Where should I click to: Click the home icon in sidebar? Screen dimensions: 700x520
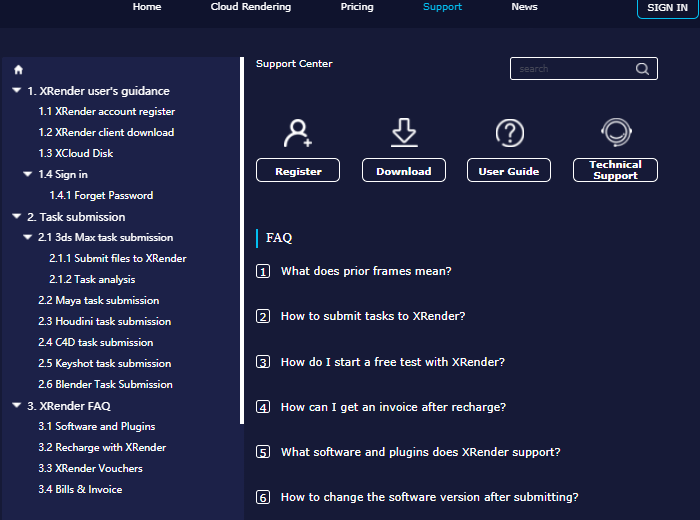point(18,70)
